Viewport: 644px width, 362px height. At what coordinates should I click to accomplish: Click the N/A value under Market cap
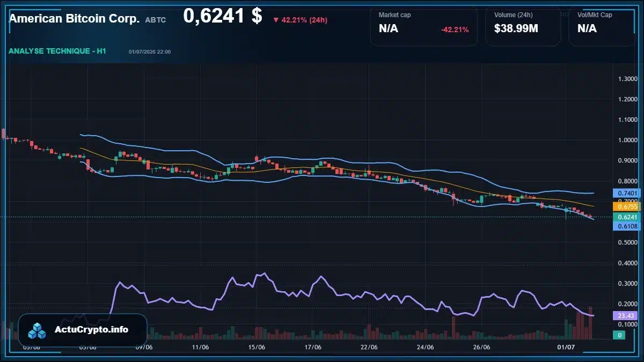(x=389, y=29)
